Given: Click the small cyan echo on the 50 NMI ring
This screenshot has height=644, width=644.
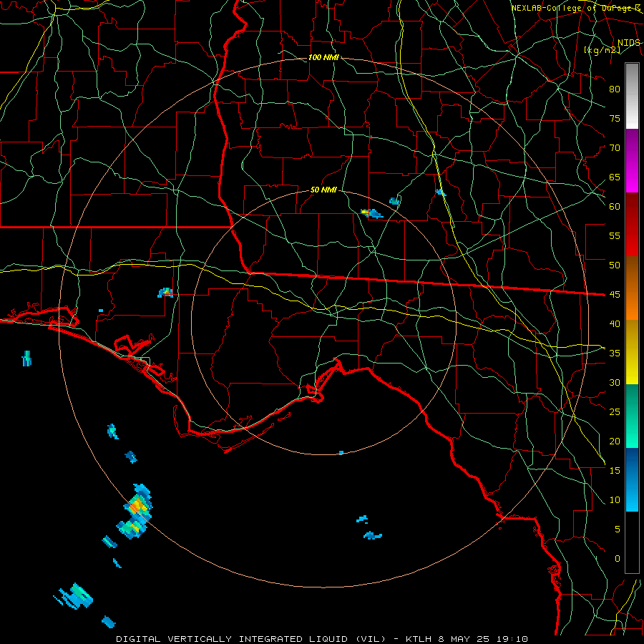Looking at the screenshot, I should point(341,453).
